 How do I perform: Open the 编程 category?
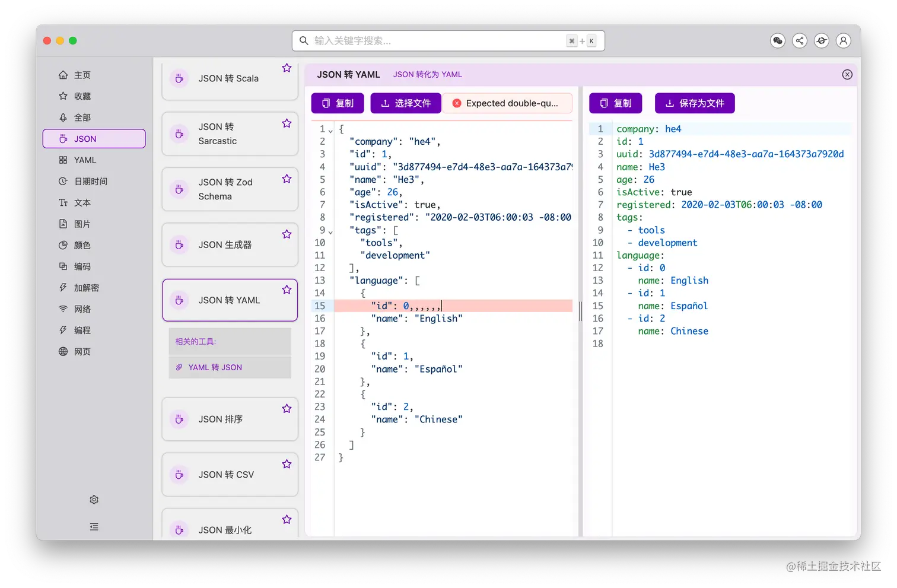[x=94, y=330]
